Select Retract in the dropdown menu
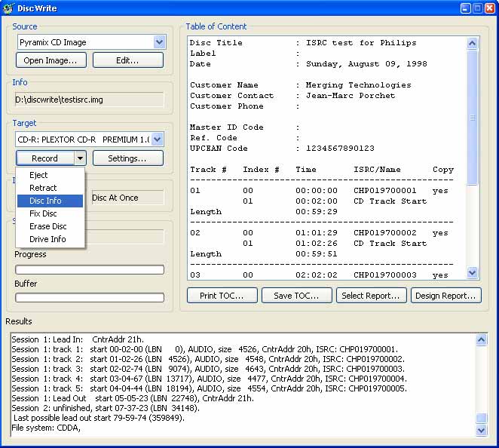 (x=43, y=188)
